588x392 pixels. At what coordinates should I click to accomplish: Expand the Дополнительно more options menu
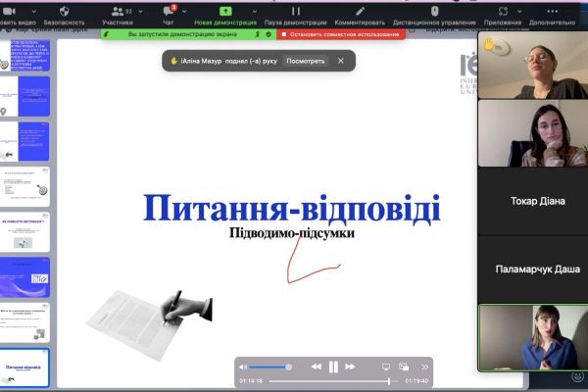point(552,13)
